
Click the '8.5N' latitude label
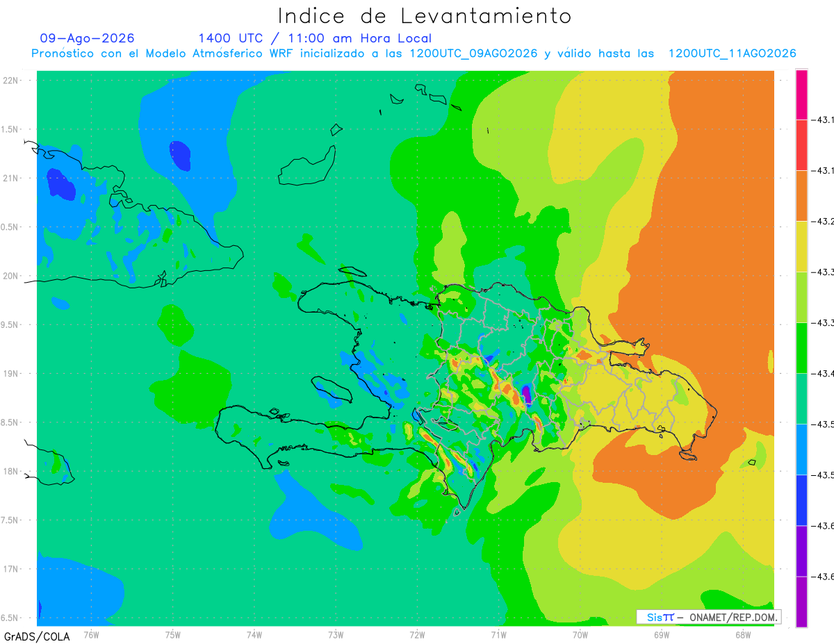coord(11,422)
